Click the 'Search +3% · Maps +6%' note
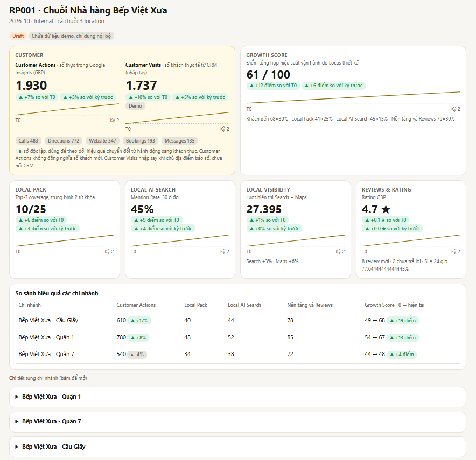The height and width of the screenshot is (460, 476). [x=272, y=261]
